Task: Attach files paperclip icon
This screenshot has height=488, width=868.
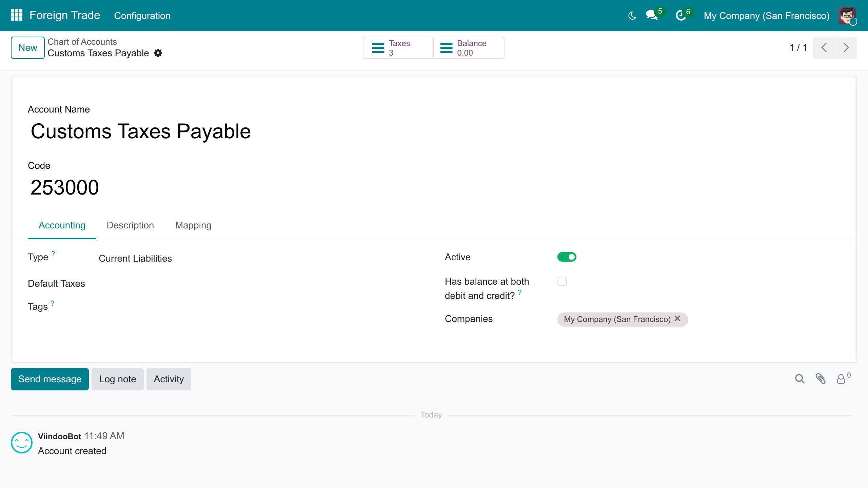Action: [821, 379]
